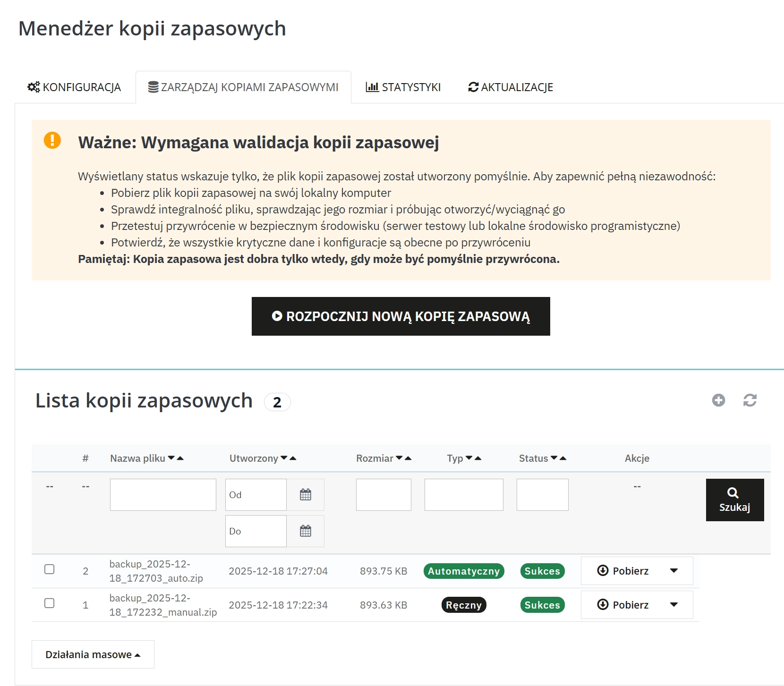The height and width of the screenshot is (686, 784).
Task: Click the add new backup plus icon
Action: [x=718, y=400]
